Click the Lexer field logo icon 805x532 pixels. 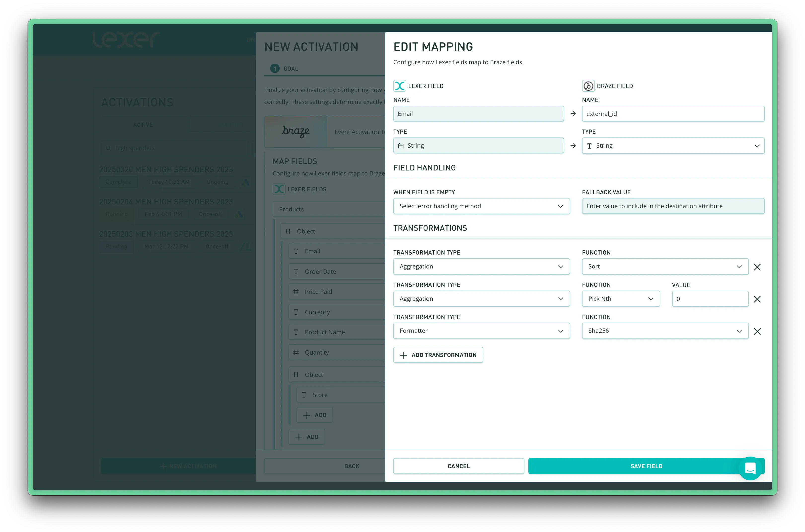click(x=400, y=86)
